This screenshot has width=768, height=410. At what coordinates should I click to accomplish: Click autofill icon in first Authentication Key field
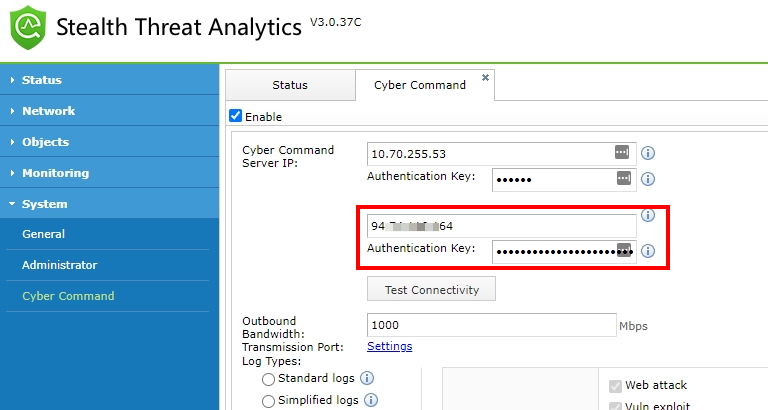tap(624, 178)
